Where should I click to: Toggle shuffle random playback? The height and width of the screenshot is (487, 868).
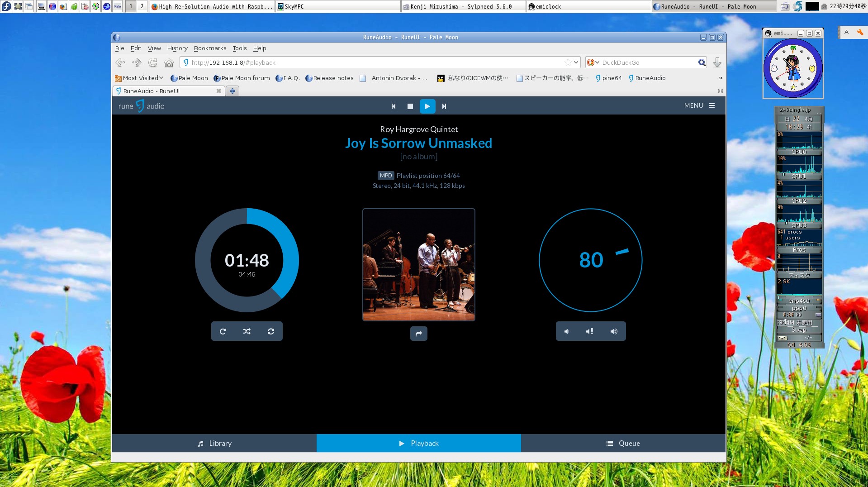point(247,331)
